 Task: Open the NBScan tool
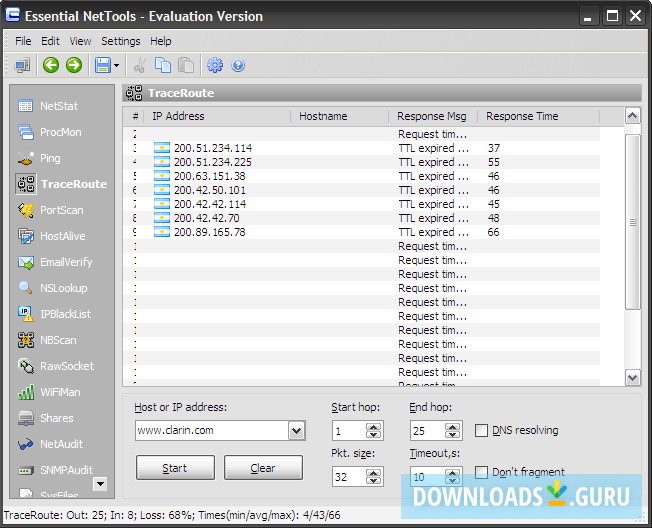pos(47,340)
